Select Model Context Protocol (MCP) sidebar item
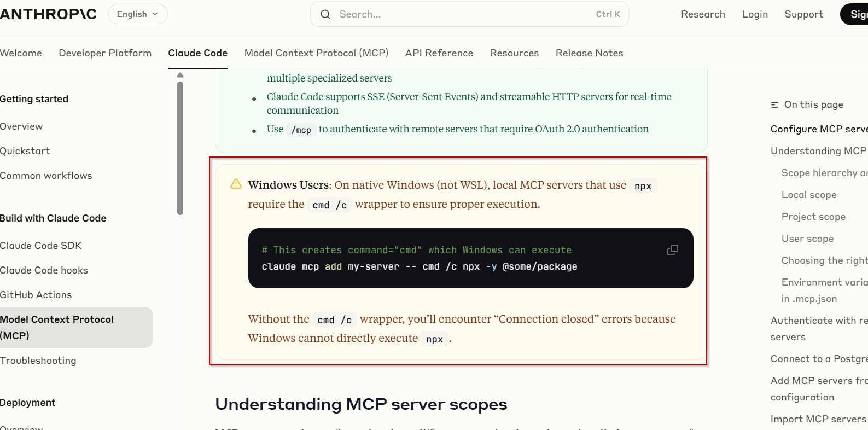The height and width of the screenshot is (430, 868). [76, 327]
